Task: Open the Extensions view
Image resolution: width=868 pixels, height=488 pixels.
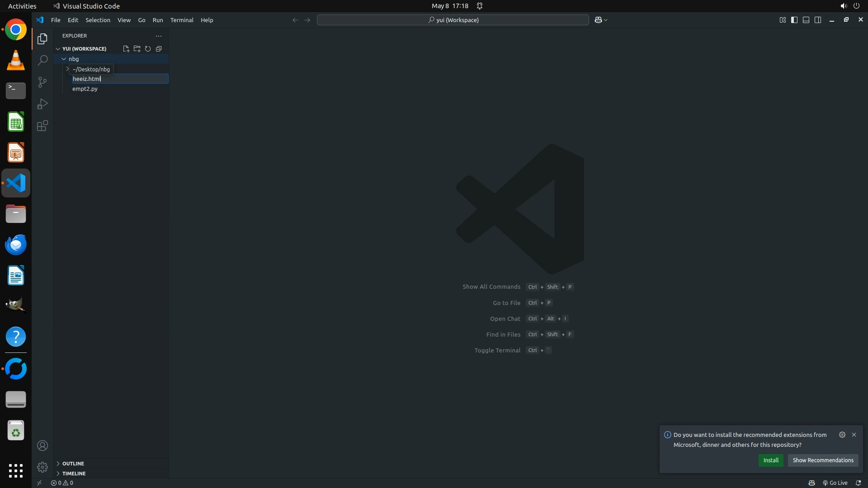Action: [42, 126]
